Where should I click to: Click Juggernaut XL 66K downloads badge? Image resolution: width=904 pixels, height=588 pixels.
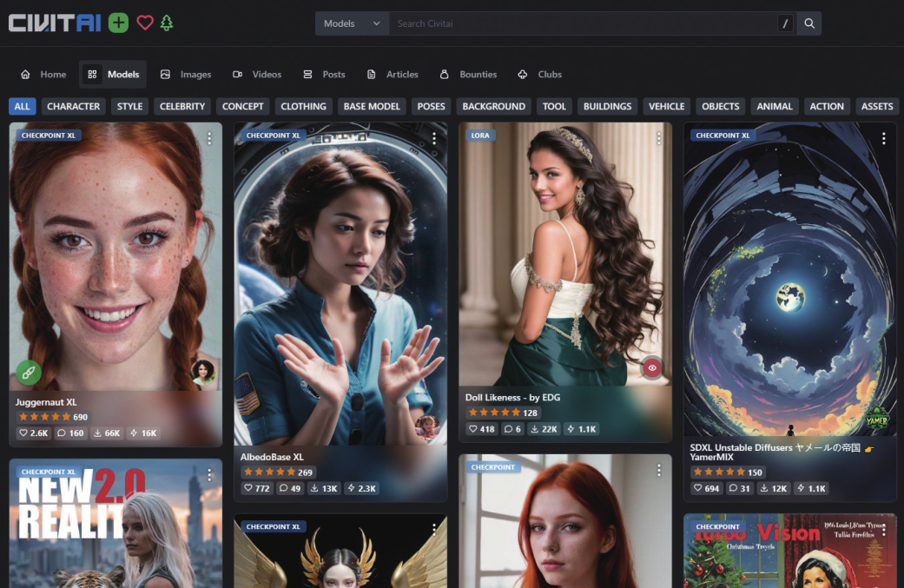tap(107, 433)
